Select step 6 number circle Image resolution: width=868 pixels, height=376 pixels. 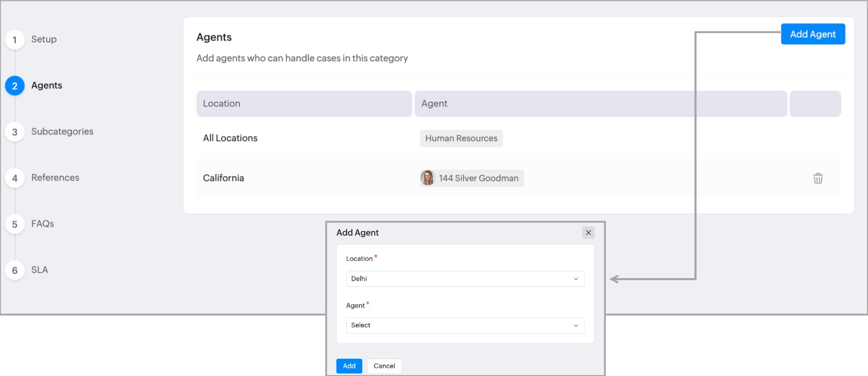tap(15, 270)
